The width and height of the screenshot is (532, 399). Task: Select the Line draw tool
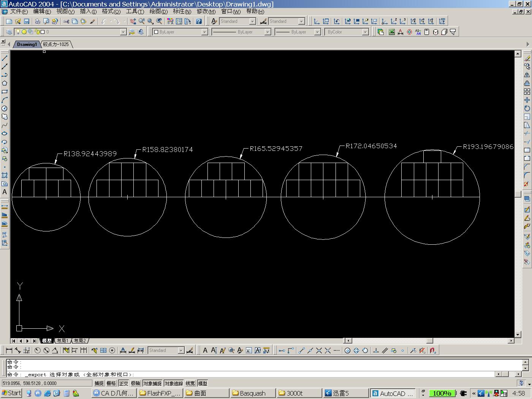point(5,58)
